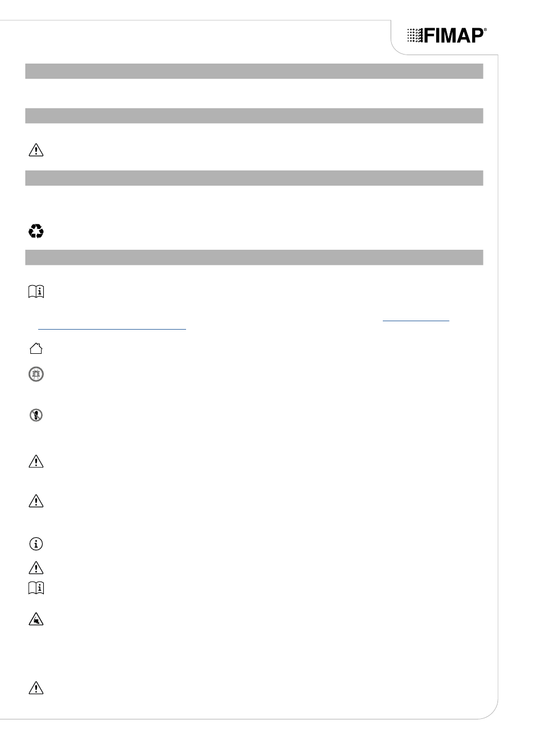
Task: Click the round grey icon below the house
Action: tap(36, 374)
